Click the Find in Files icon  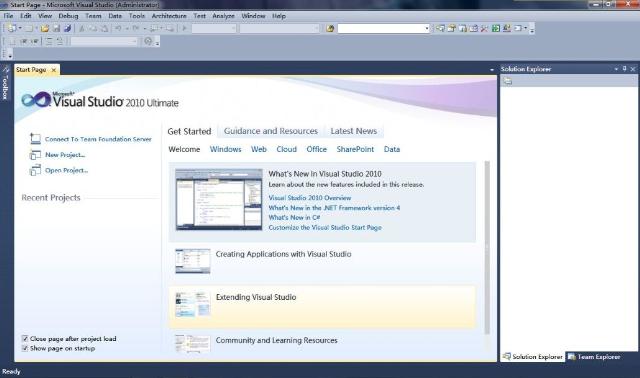330,28
